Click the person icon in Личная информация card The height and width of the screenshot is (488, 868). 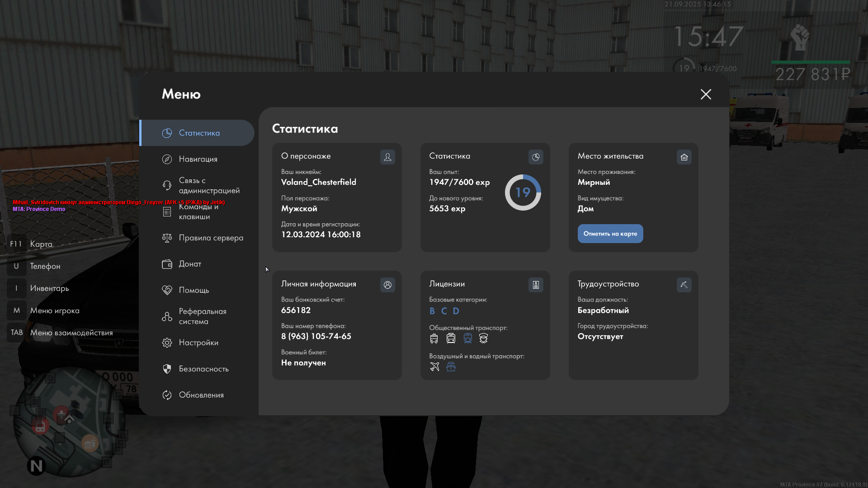pos(387,285)
